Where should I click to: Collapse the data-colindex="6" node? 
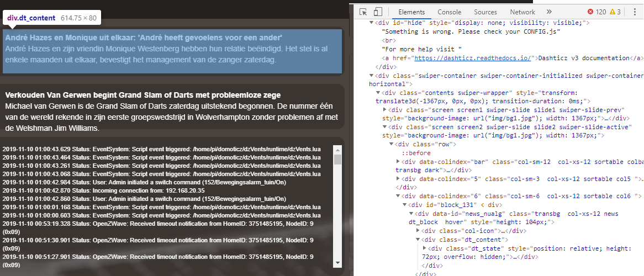pos(398,197)
